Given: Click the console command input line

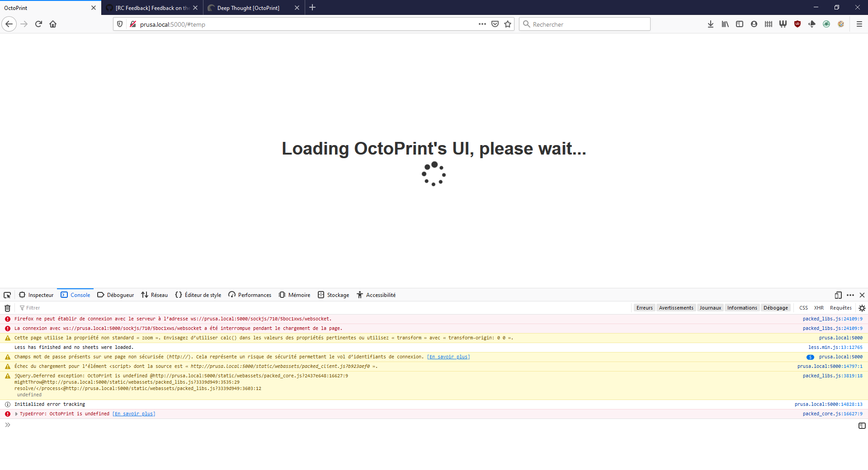Looking at the screenshot, I should [x=434, y=425].
